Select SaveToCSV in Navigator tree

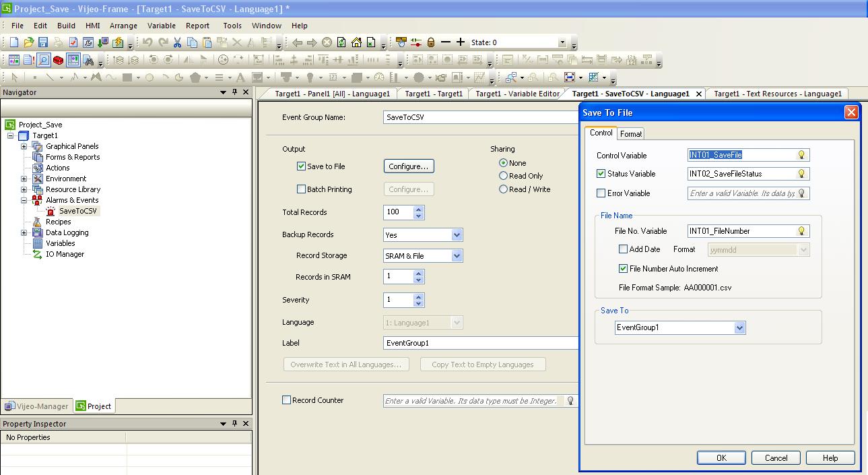[x=77, y=211]
